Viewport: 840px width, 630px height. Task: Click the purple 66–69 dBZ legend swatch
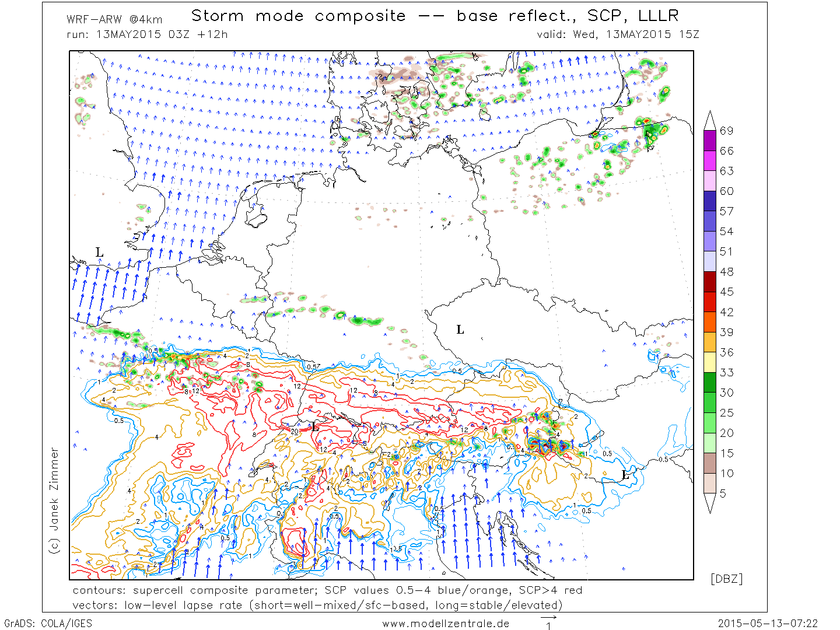pos(710,141)
